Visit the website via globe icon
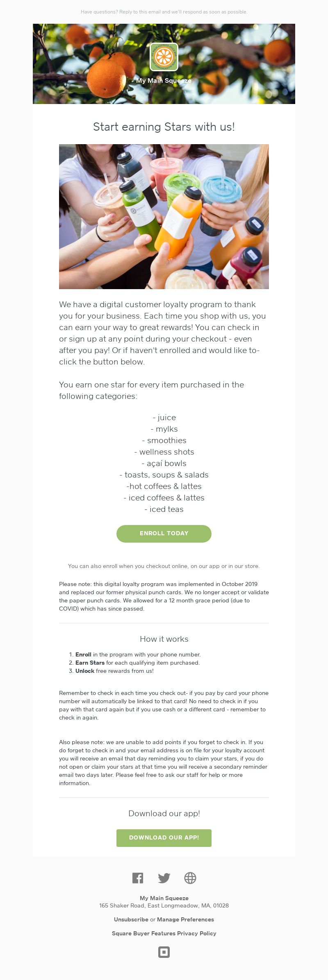Image resolution: width=328 pixels, height=980 pixels. [190, 878]
